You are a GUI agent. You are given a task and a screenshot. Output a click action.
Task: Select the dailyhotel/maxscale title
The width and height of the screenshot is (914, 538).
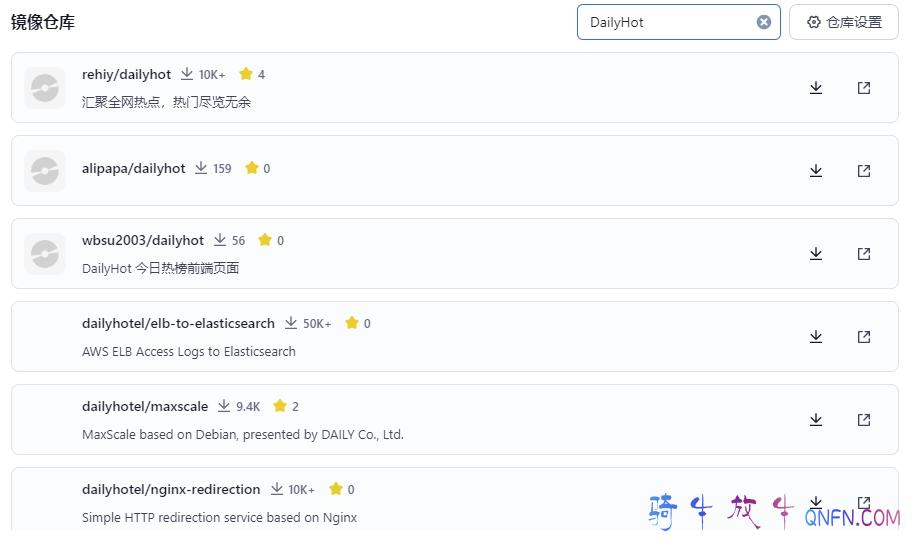[x=145, y=406]
